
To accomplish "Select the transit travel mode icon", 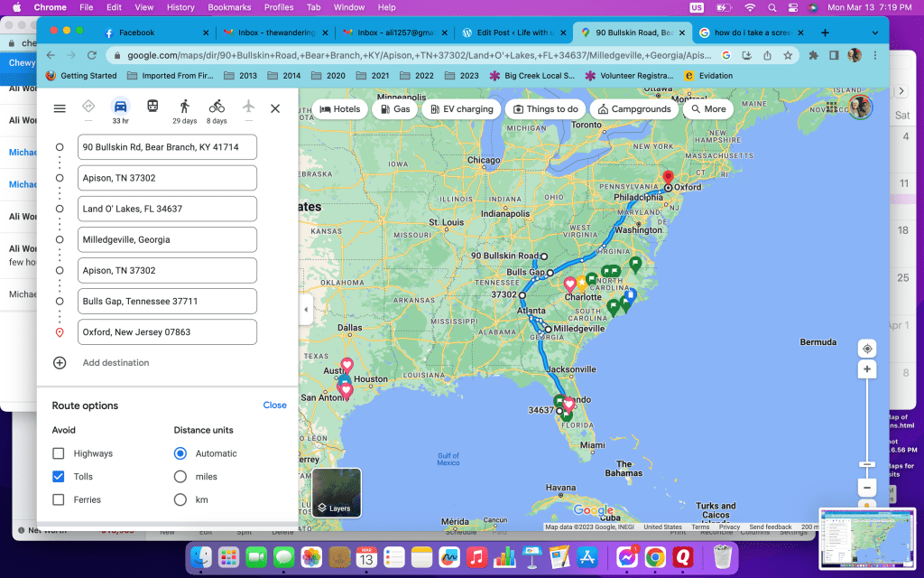I will [152, 107].
